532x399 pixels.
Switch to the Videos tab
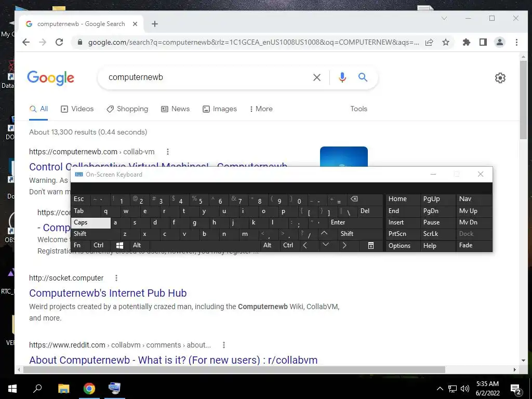click(x=77, y=109)
